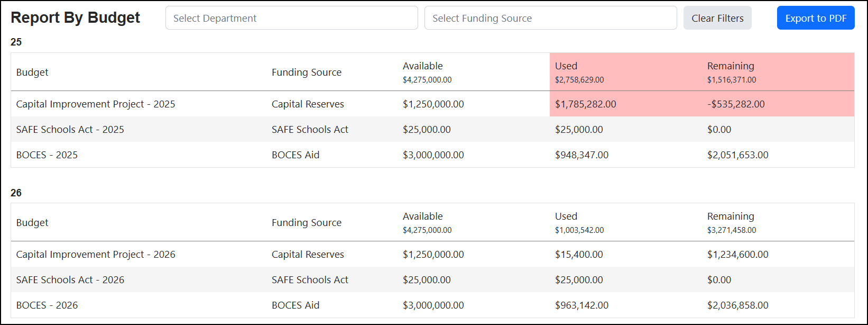
Task: Click used amount $948,347.00
Action: 581,155
